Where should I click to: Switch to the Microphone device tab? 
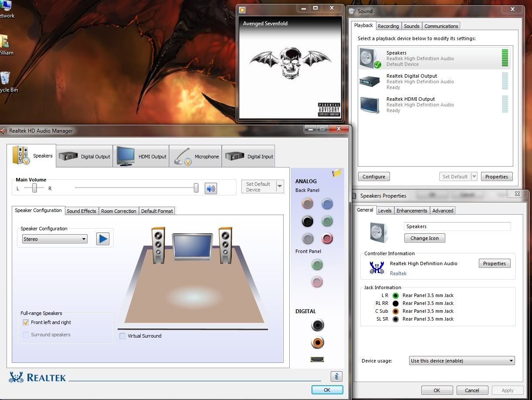pos(196,157)
